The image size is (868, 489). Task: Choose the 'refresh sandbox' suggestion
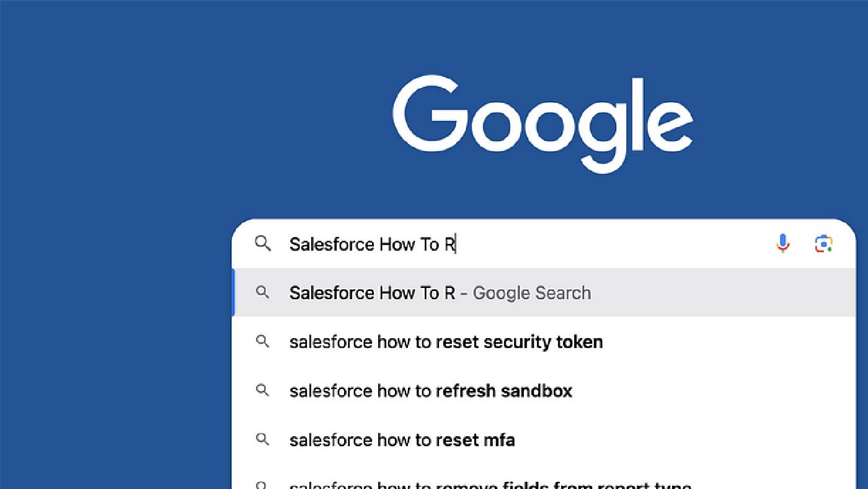pos(431,390)
